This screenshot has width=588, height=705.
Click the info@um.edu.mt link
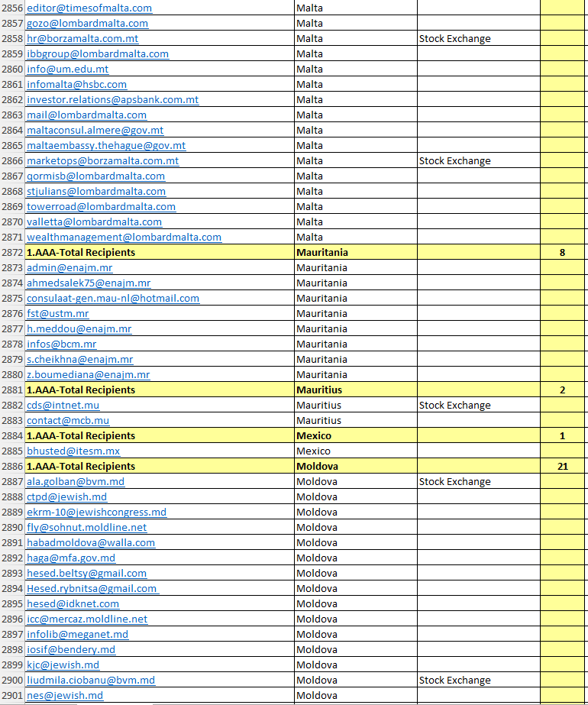[x=68, y=70]
